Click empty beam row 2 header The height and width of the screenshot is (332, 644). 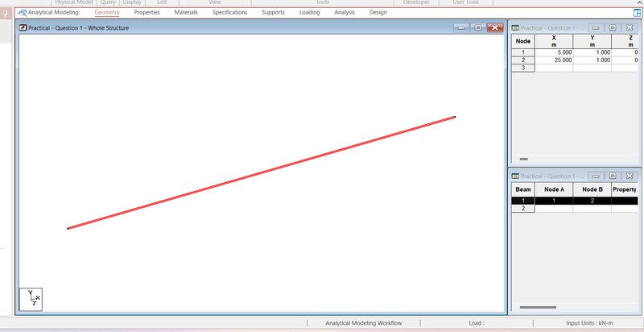point(522,209)
